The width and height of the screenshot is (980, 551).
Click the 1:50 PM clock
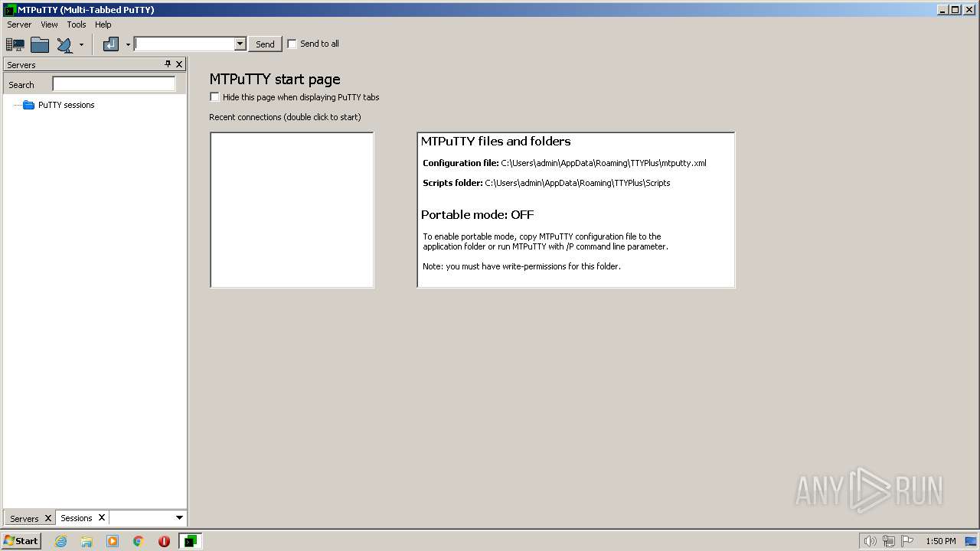[941, 541]
